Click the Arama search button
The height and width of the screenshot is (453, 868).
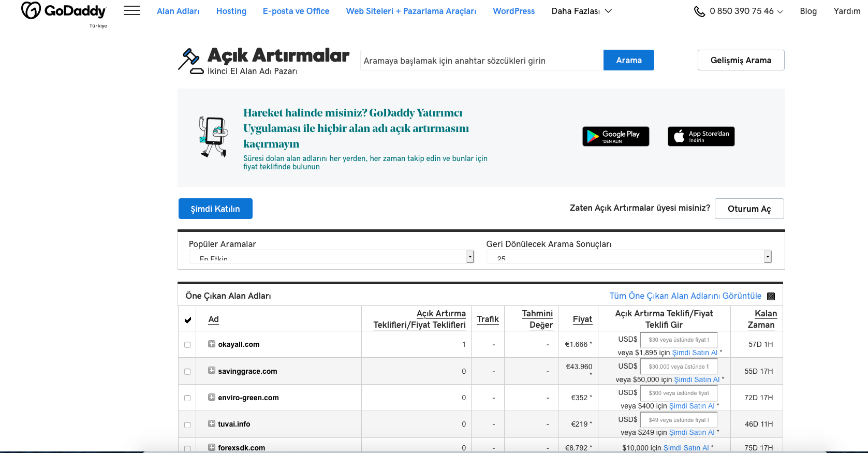click(629, 60)
